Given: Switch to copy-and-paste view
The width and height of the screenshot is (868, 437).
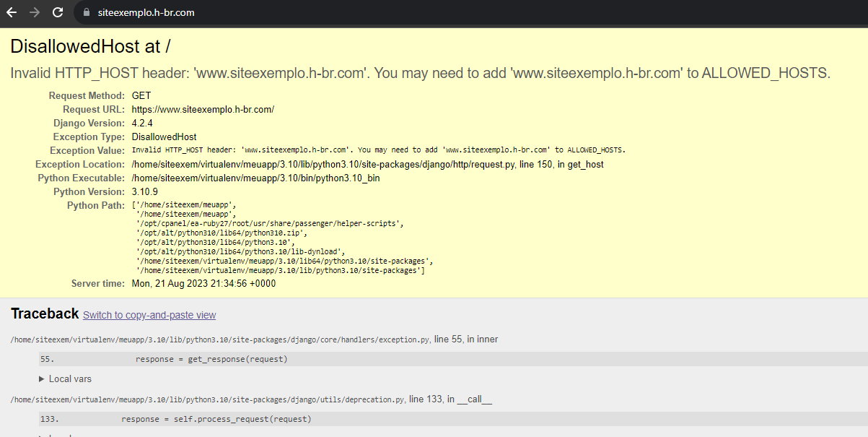Looking at the screenshot, I should 149,315.
